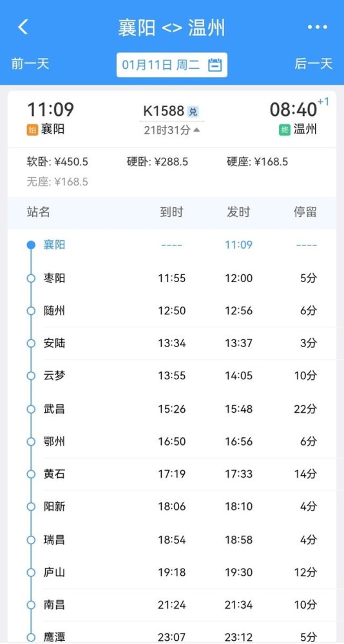
Task: Tap the K1588 train number
Action: (164, 111)
